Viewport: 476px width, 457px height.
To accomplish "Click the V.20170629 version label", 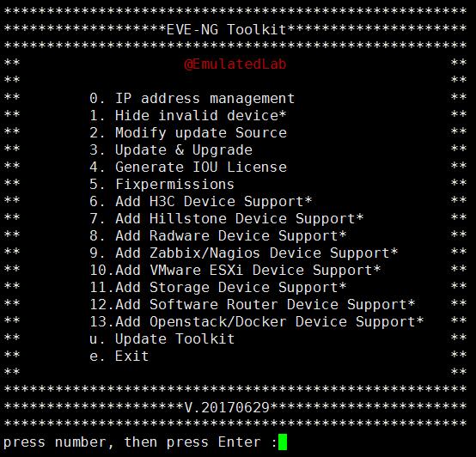I will (x=227, y=407).
